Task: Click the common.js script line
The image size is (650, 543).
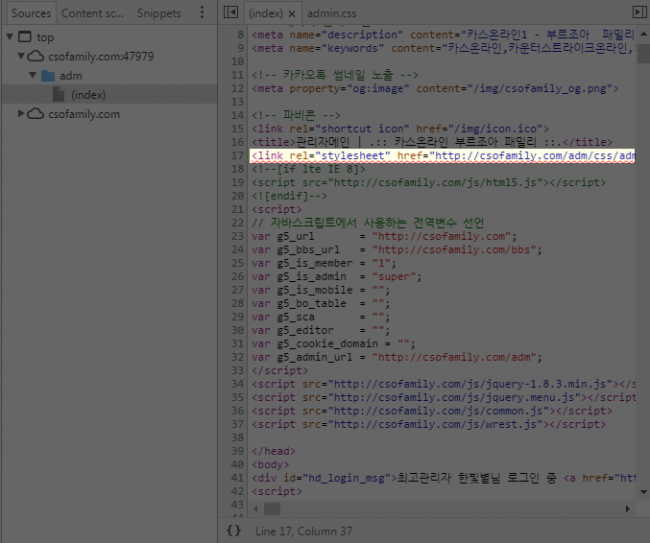Action: [432, 411]
